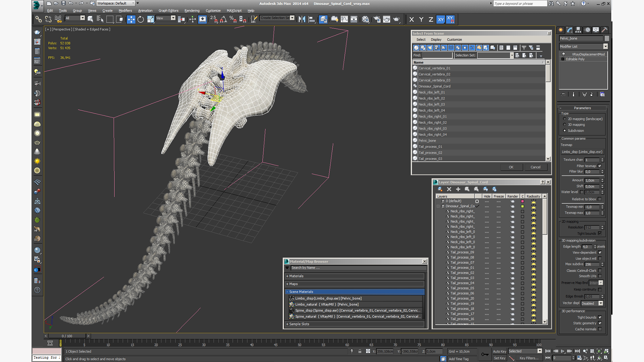The image size is (644, 362).
Task: Activate the Select and Link tool
Action: click(x=39, y=19)
